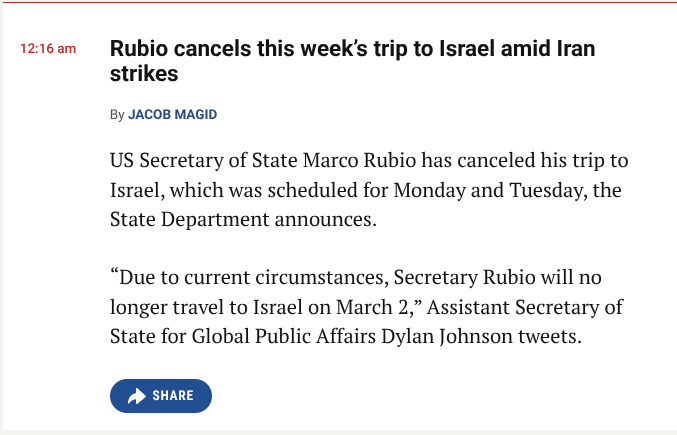
Task: Click the share arrow icon
Action: point(136,396)
